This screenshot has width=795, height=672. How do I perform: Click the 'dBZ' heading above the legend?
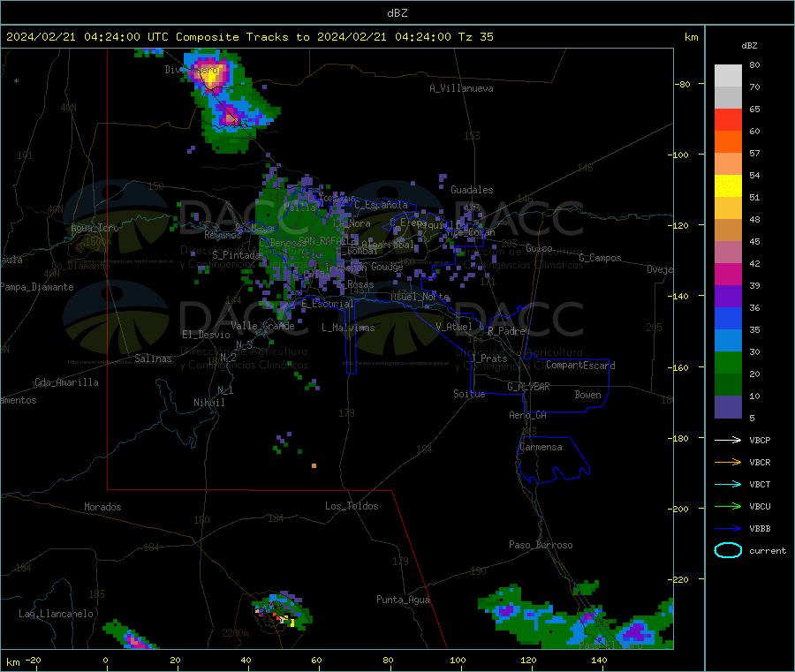tap(749, 46)
